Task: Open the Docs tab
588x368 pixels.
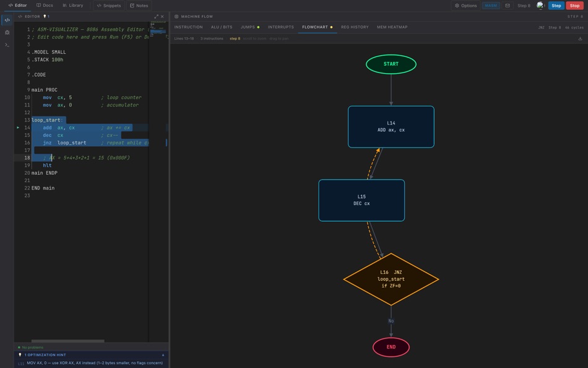Action: pyautogui.click(x=45, y=5)
